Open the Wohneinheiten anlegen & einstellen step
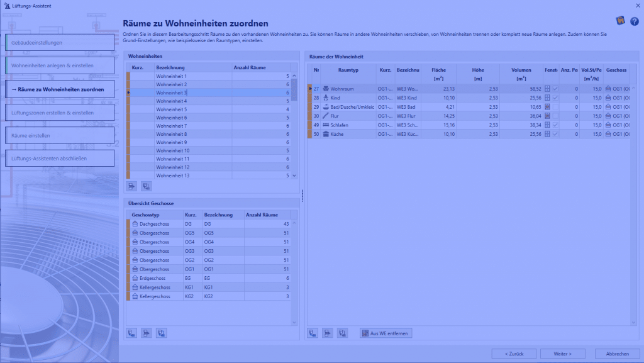This screenshot has width=644, height=363. [x=60, y=65]
